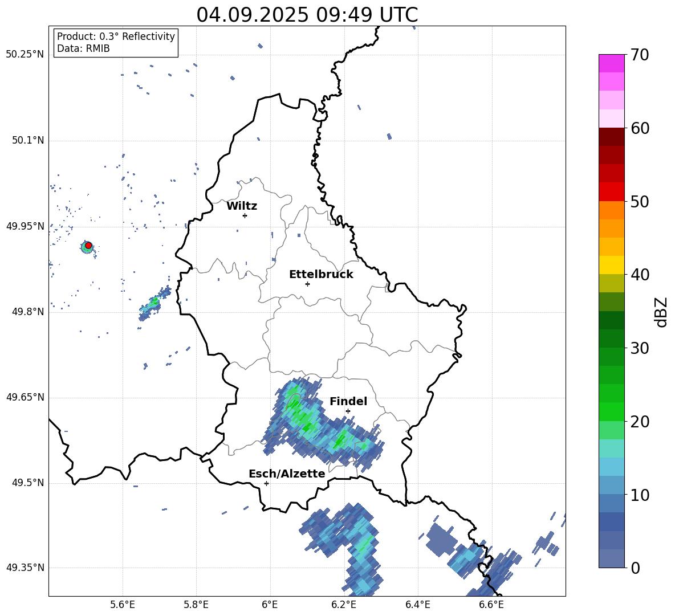
Task: Click the colorbar value 30
Action: [x=640, y=348]
